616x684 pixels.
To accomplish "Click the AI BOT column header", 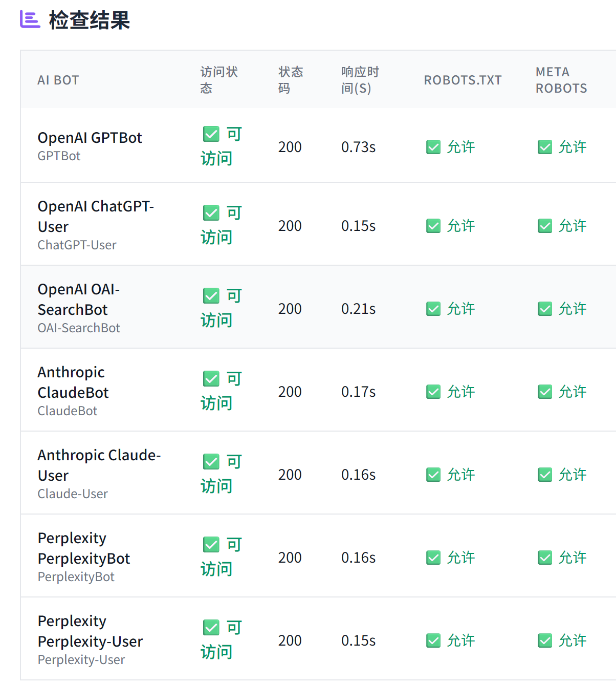I will [x=58, y=80].
